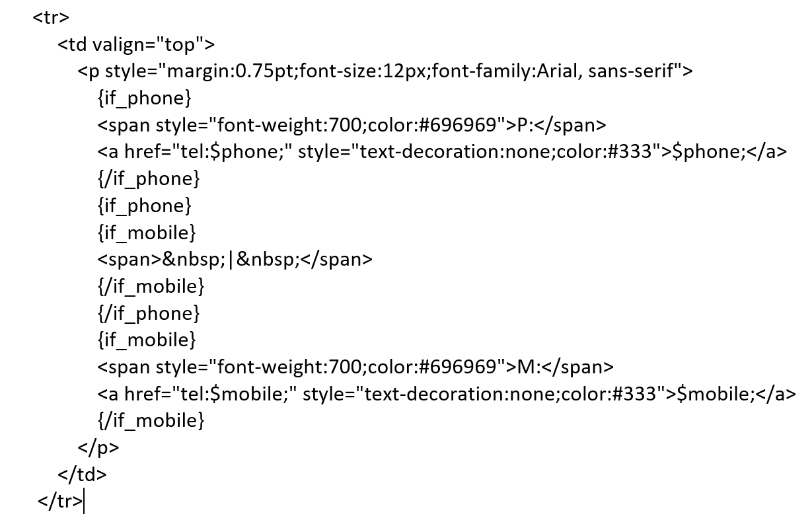Screen dimensions: 812x530
Task: Click the closing </p> tag
Action: 98,447
